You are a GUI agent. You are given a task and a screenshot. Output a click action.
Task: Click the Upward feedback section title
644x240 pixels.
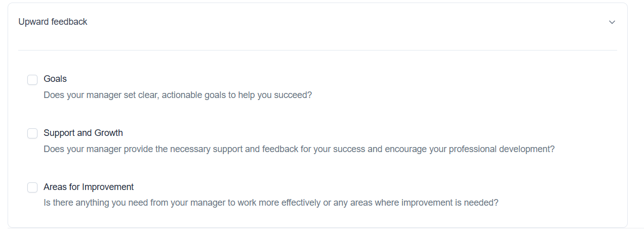coord(53,22)
